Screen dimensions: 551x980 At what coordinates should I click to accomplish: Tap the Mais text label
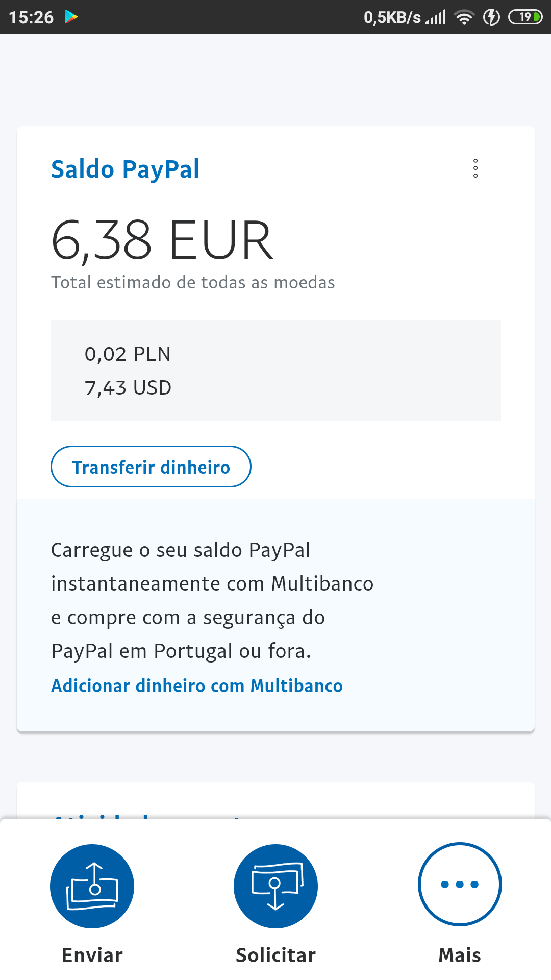pos(460,955)
